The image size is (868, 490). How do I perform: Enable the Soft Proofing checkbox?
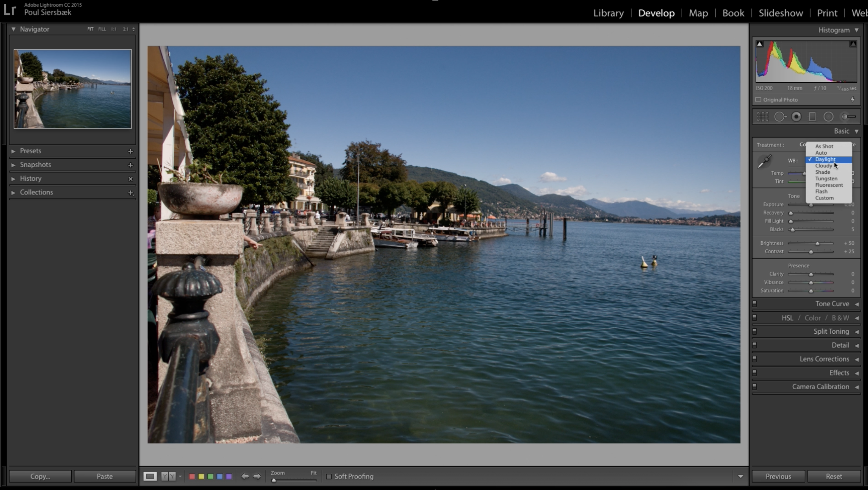329,476
